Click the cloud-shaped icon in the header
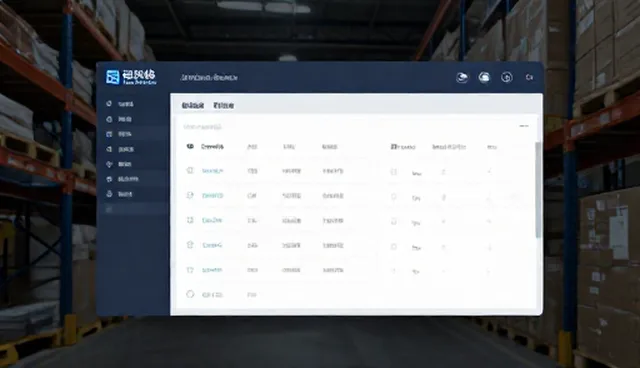This screenshot has height=368, width=640. (x=484, y=77)
